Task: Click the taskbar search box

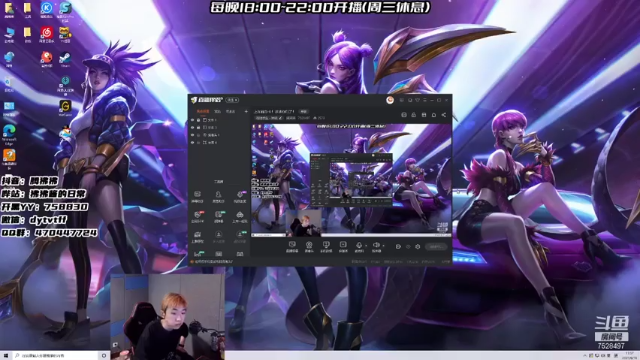Action: tap(56, 356)
